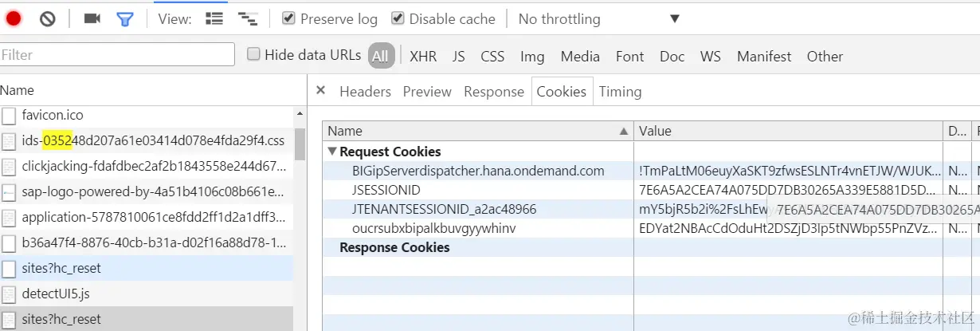This screenshot has height=331, width=980.
Task: Click the favicon.ico file icon
Action: click(x=9, y=116)
